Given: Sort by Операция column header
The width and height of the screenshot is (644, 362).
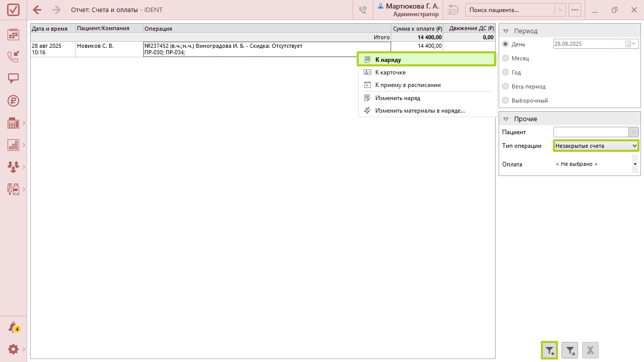Looking at the screenshot, I should (x=267, y=29).
